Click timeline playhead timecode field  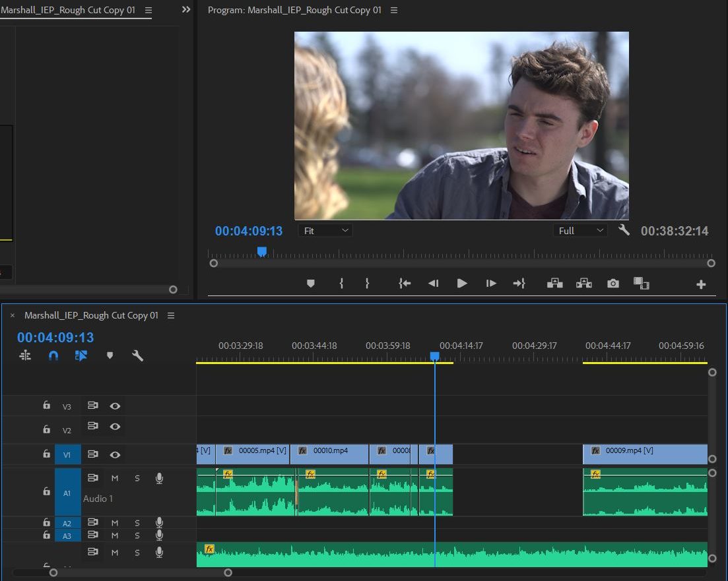(x=55, y=338)
